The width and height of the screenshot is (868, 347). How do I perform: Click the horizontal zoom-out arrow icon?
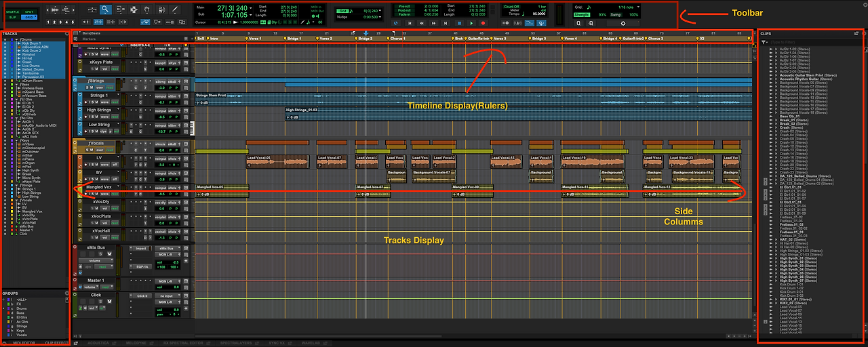point(47,10)
